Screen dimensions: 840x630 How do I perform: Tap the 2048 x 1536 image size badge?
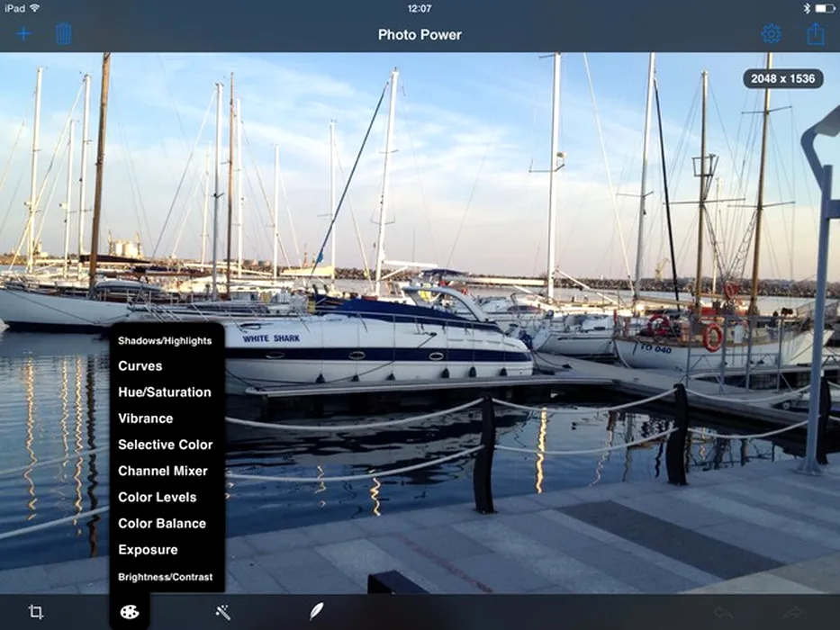(x=782, y=79)
